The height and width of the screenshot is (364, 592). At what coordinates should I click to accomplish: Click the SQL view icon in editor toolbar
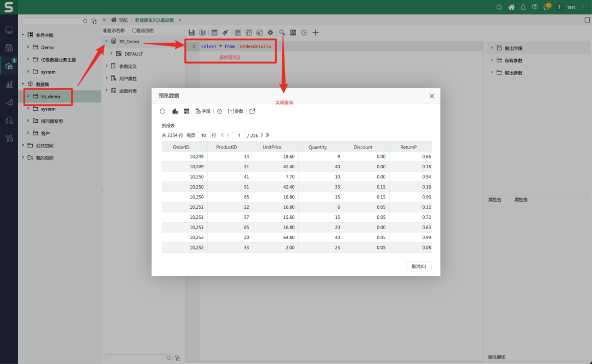[x=293, y=32]
